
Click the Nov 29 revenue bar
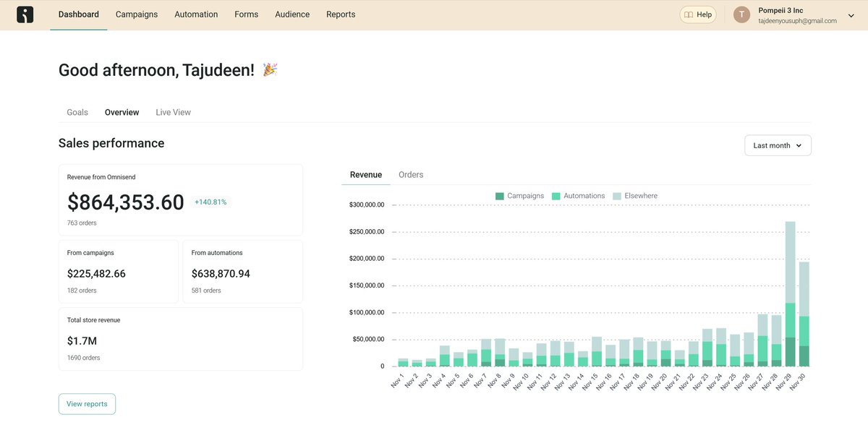click(x=790, y=294)
